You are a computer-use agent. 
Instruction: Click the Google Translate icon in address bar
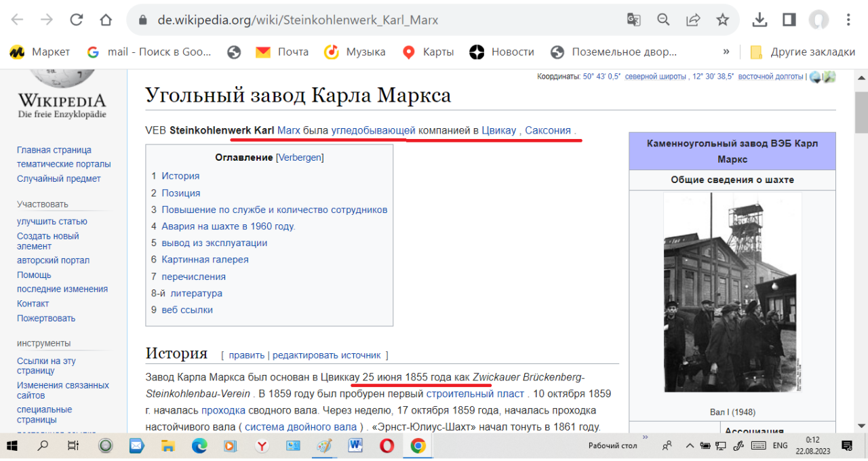(633, 20)
